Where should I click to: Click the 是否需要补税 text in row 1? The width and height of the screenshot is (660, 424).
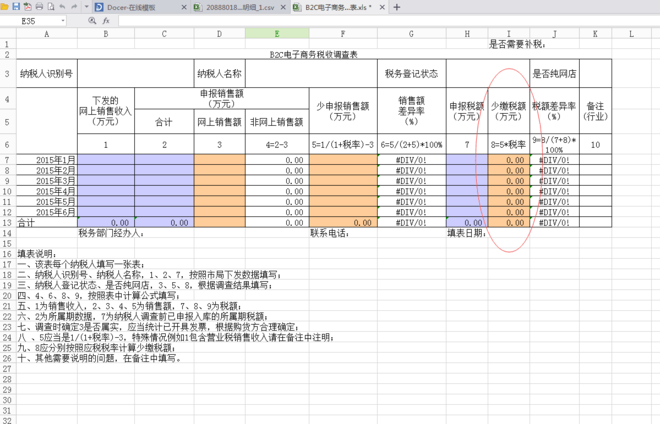tap(517, 44)
